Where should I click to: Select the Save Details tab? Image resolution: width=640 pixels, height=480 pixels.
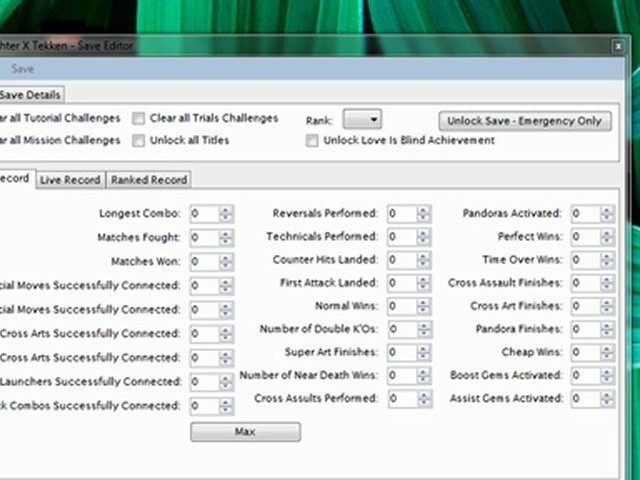[x=30, y=95]
